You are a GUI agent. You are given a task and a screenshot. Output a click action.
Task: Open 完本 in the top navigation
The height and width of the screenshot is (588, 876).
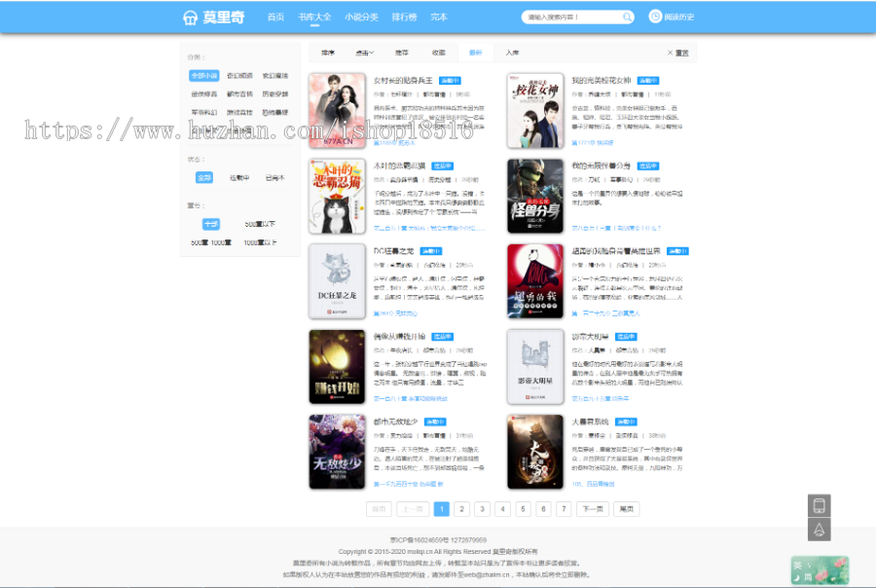tap(439, 17)
